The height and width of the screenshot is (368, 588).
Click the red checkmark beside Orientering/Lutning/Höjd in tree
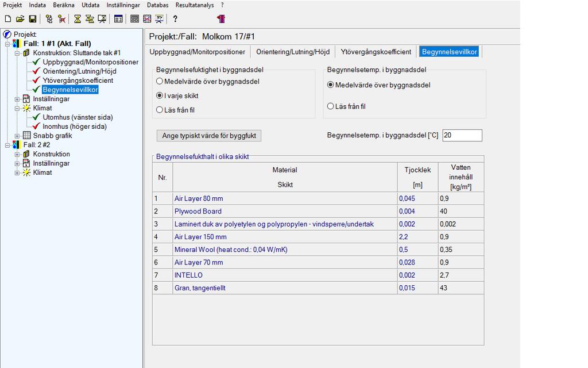coord(36,71)
